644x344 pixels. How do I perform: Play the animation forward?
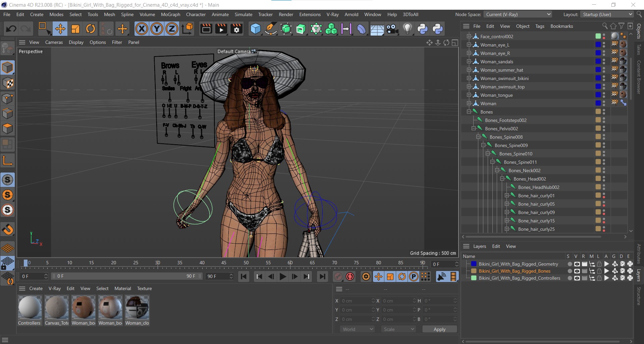click(283, 276)
